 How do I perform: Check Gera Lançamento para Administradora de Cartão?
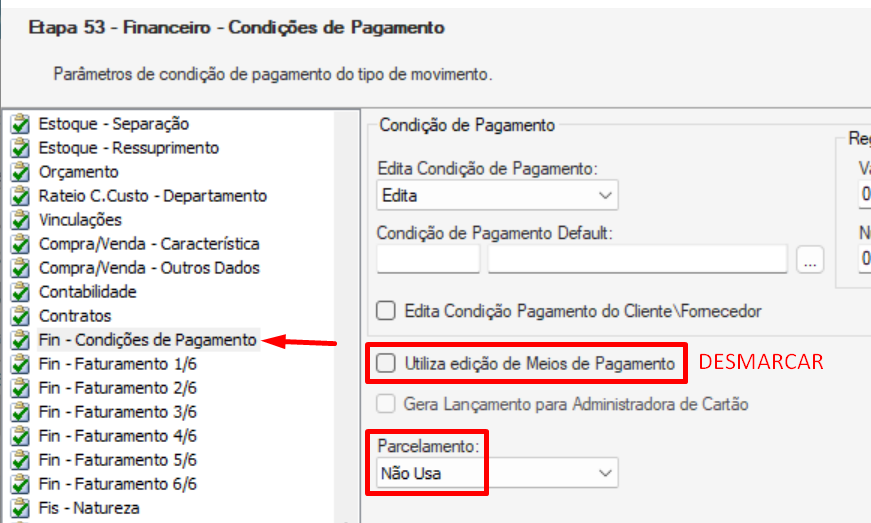coord(386,404)
